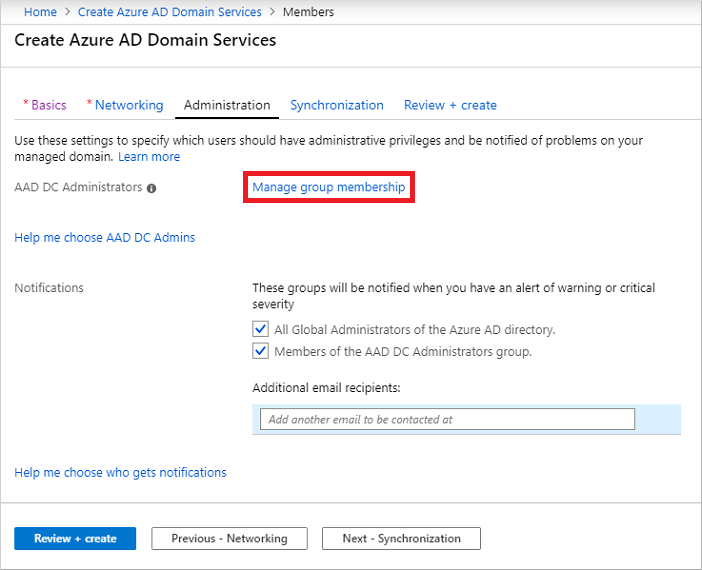Click Create Azure AD Domain Services breadcrumb
This screenshot has width=702, height=570.
(170, 12)
